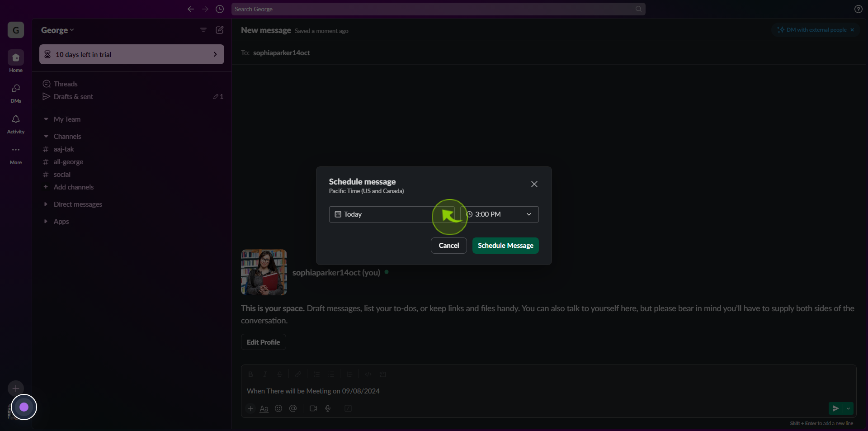Toggle inline code formatting

(368, 374)
